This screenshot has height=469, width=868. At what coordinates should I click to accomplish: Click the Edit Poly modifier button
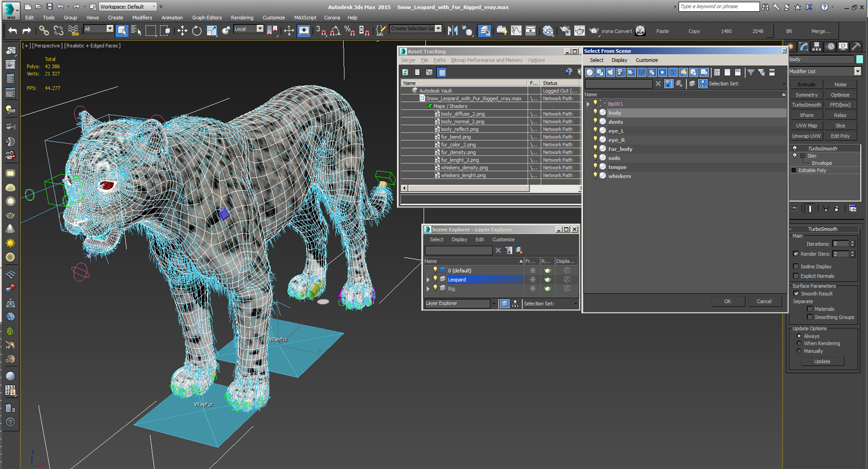tap(840, 136)
